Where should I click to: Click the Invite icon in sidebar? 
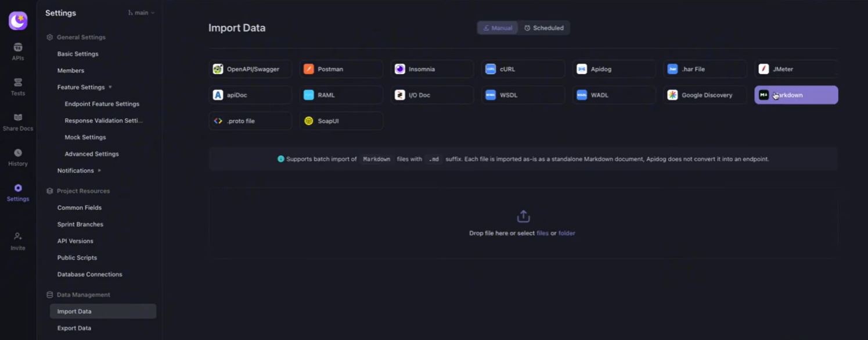18,241
